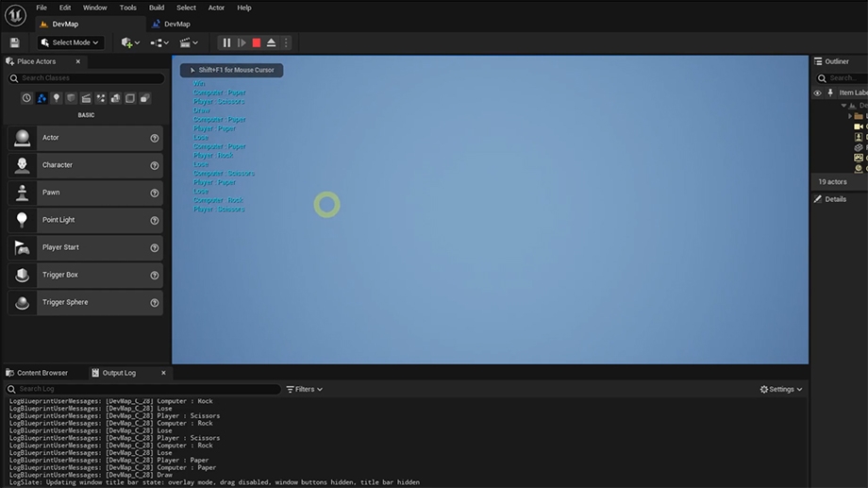Open help for the Character class
868x488 pixels.
point(155,165)
